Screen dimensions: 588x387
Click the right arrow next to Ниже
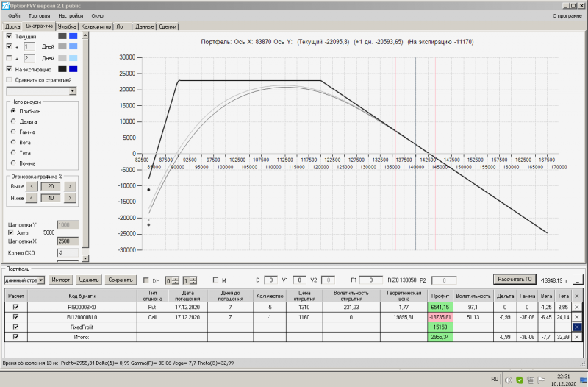tap(70, 198)
